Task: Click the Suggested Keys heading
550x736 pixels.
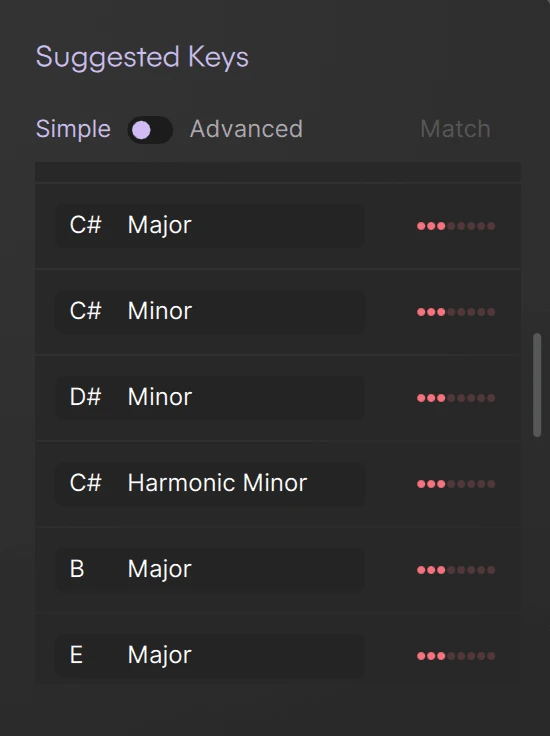Action: [142, 58]
